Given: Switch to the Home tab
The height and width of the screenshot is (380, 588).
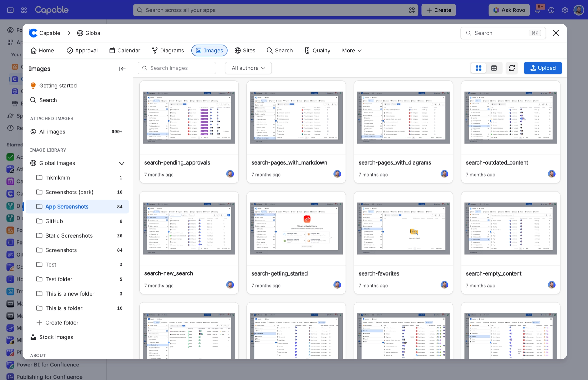Looking at the screenshot, I should [x=42, y=51].
